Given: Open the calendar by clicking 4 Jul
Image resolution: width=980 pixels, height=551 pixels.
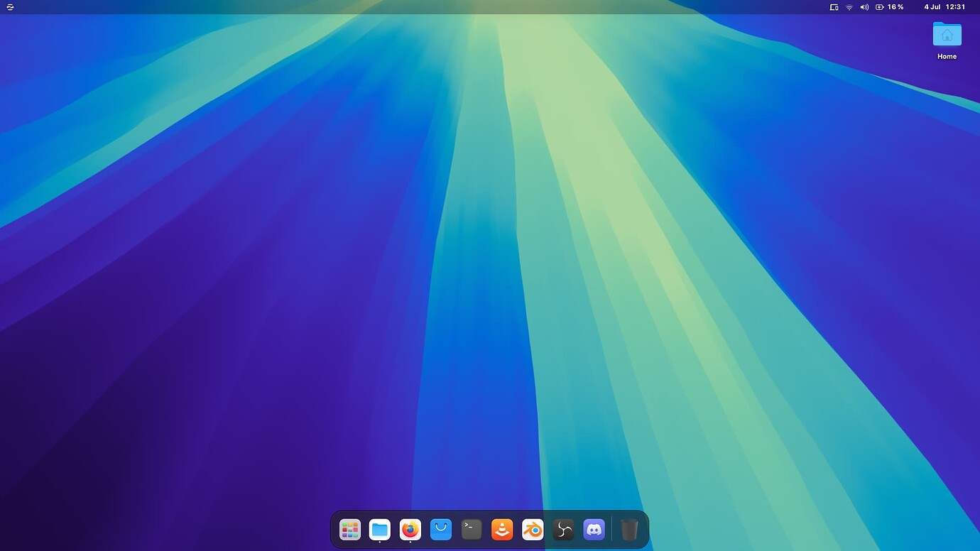Looking at the screenshot, I should 931,7.
